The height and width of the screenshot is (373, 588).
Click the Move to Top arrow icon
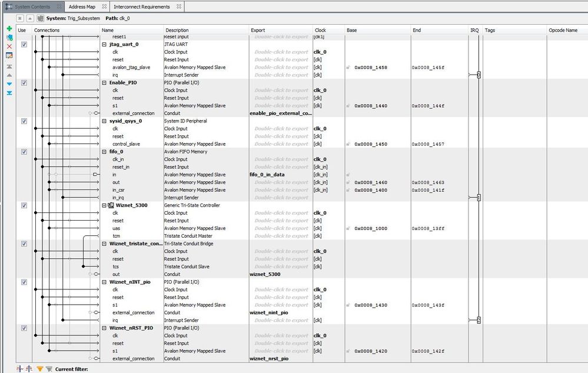[x=9, y=66]
